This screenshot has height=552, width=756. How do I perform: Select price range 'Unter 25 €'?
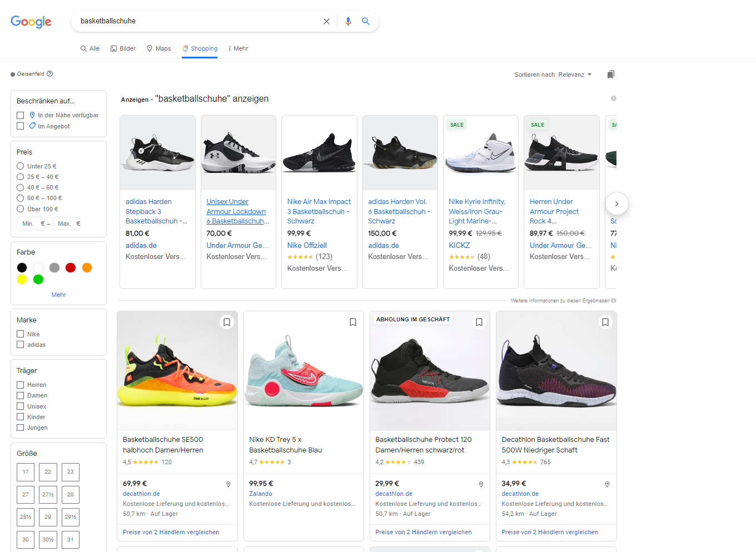[21, 166]
